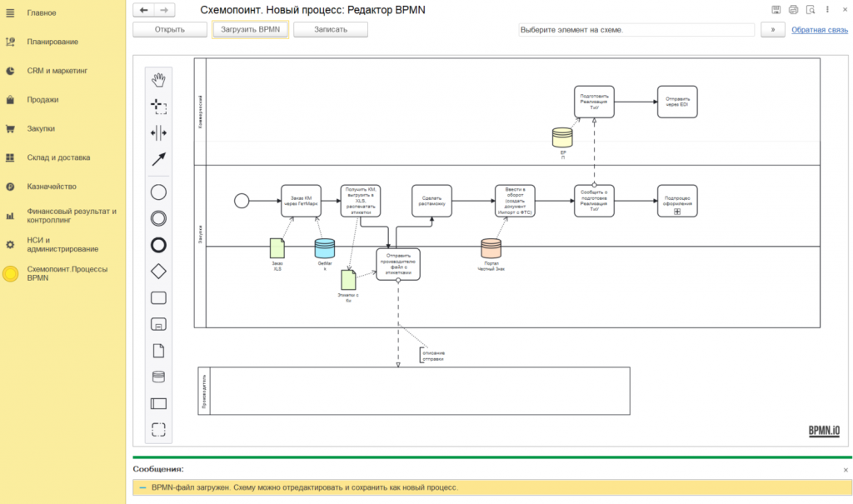Image resolution: width=853 pixels, height=504 pixels.
Task: Select the lasso tool in palette
Action: pos(158,106)
